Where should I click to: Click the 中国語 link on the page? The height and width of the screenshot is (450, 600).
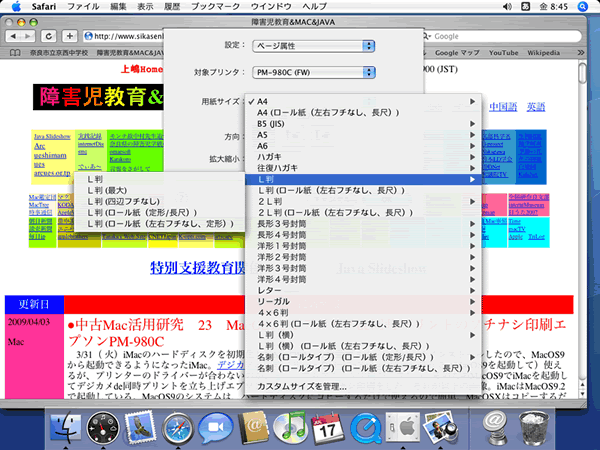(501, 106)
